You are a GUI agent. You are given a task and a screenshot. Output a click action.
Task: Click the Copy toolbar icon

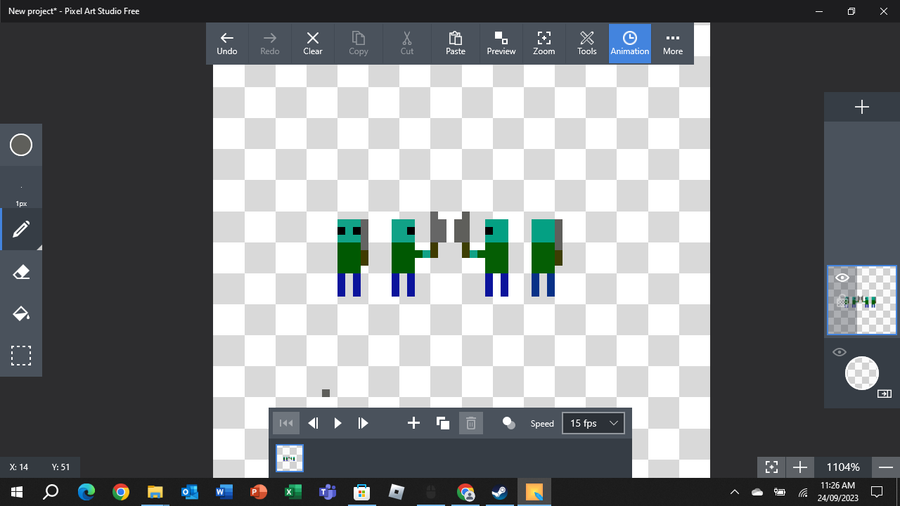pos(358,44)
